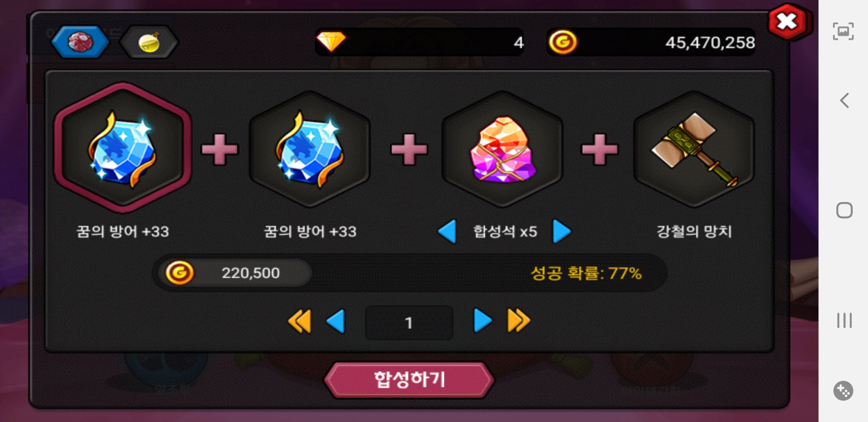Decrease 합성석 count with left arrow
Screen dimensions: 868x422
click(x=448, y=231)
